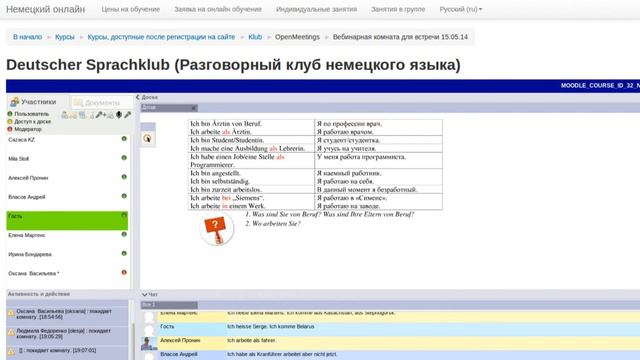Click the status icon beside Алексей Пронин in participants
Viewport: 640px width, 360px height.
124,177
